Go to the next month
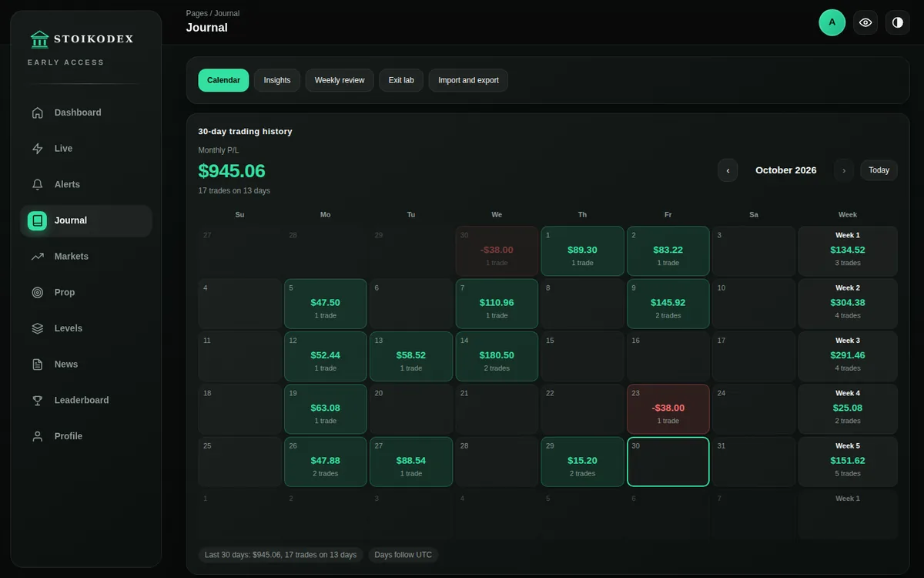 pyautogui.click(x=844, y=170)
